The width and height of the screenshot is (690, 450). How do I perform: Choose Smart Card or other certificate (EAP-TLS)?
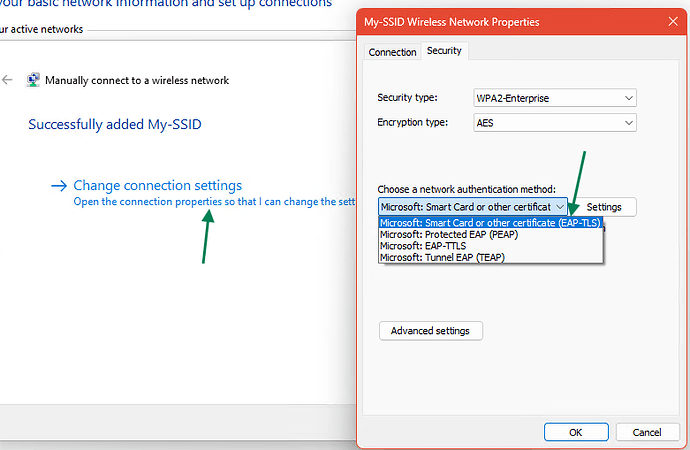490,223
